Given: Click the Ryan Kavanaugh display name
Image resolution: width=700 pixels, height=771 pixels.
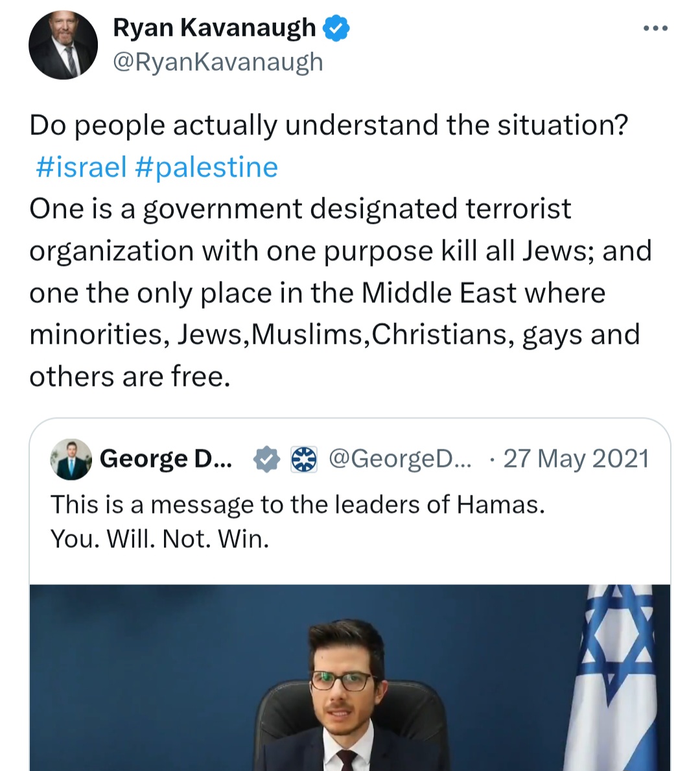Looking at the screenshot, I should [215, 27].
